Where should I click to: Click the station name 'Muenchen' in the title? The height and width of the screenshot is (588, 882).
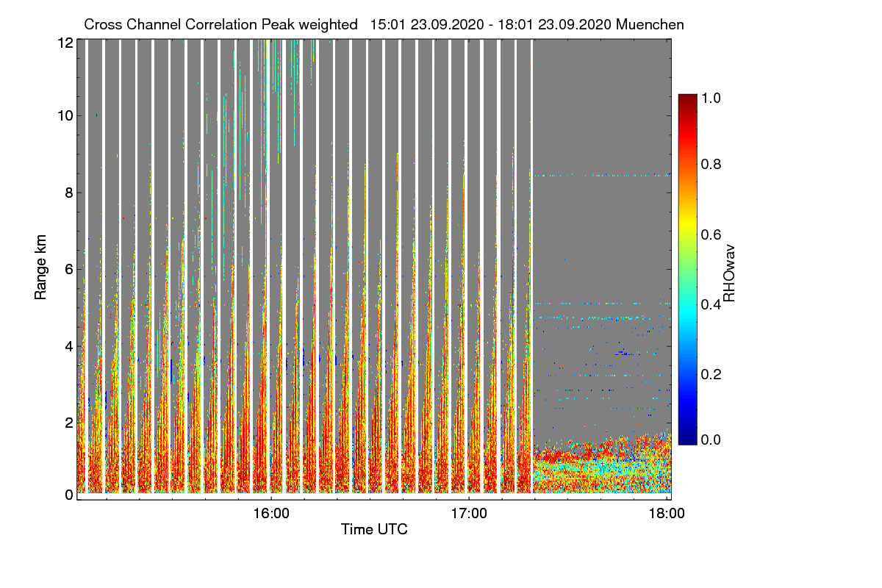click(x=650, y=24)
